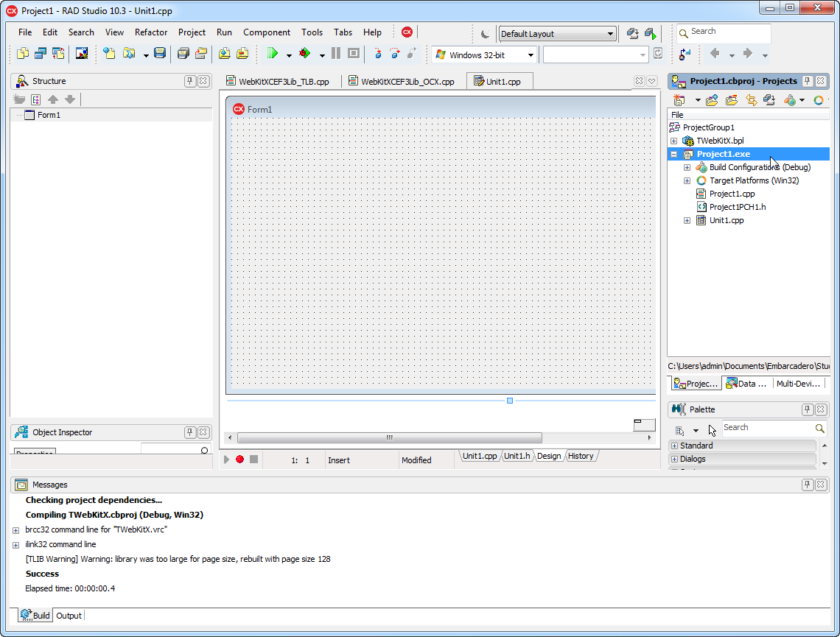Click the Add File to Project icon
The height and width of the screenshot is (637, 840).
point(225,54)
